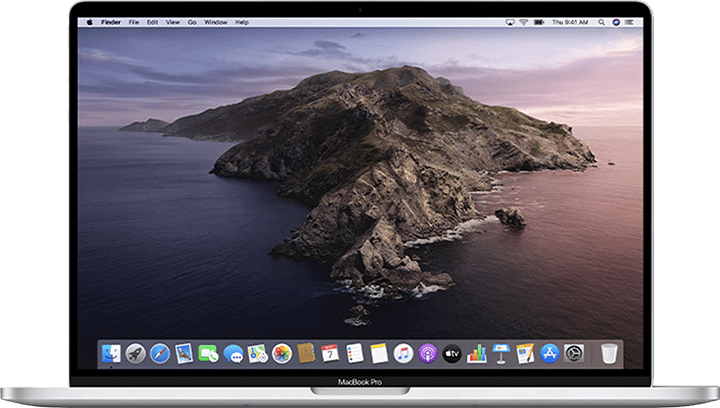Open the Edit menu
This screenshot has width=720, height=408.
click(152, 22)
